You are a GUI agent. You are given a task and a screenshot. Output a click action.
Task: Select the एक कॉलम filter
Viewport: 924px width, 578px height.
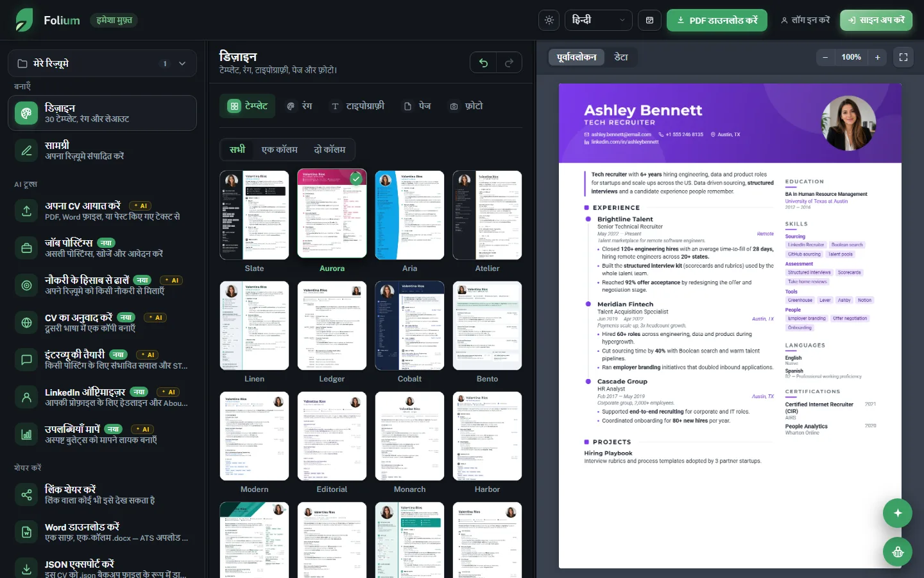click(x=280, y=150)
